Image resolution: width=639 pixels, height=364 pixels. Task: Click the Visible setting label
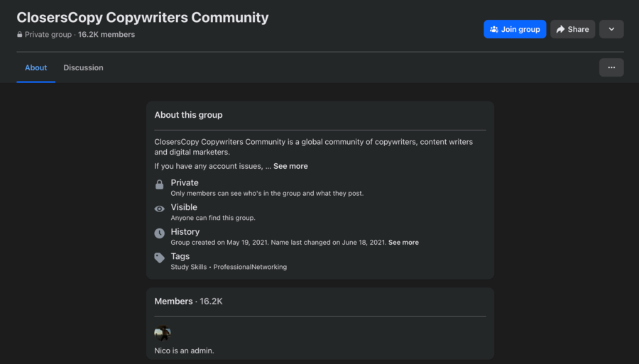pos(184,207)
